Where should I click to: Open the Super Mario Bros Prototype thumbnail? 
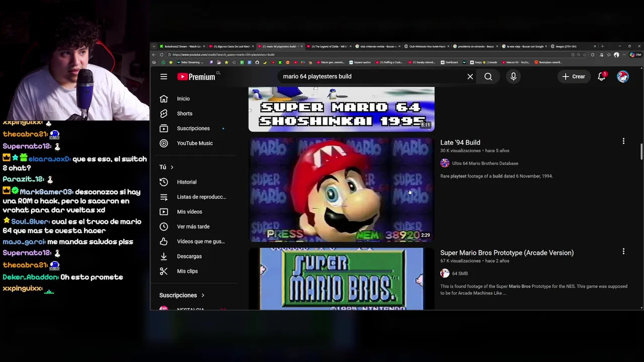[x=341, y=279]
